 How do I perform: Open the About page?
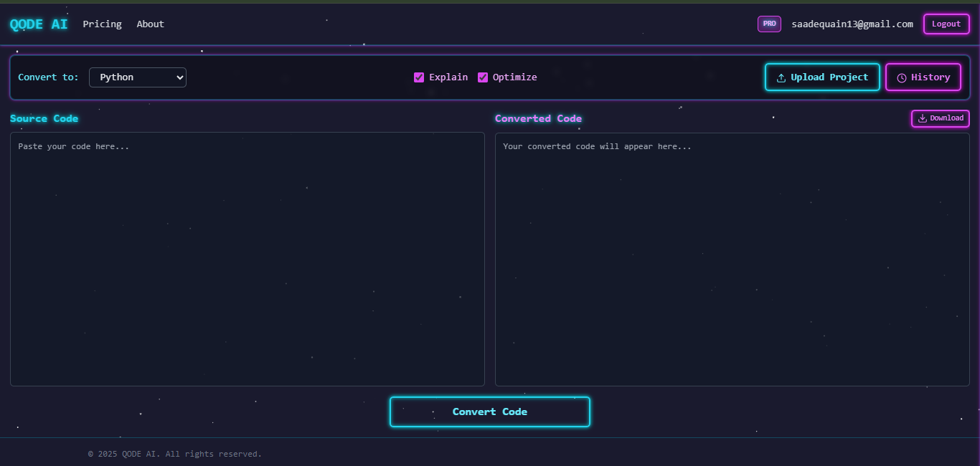(x=150, y=24)
